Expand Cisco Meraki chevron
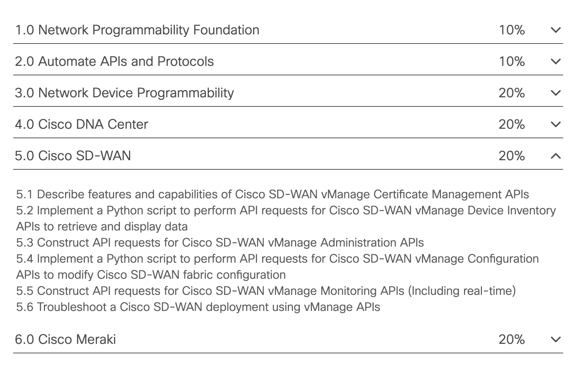The width and height of the screenshot is (588, 368). 555,339
